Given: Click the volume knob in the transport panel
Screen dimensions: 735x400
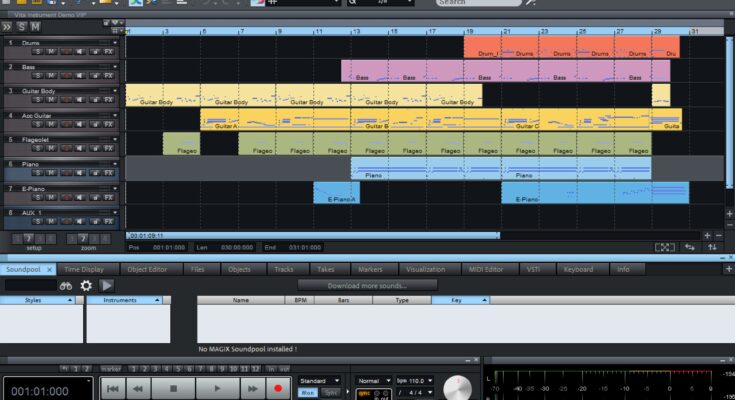Looking at the screenshot, I should pyautogui.click(x=456, y=386).
